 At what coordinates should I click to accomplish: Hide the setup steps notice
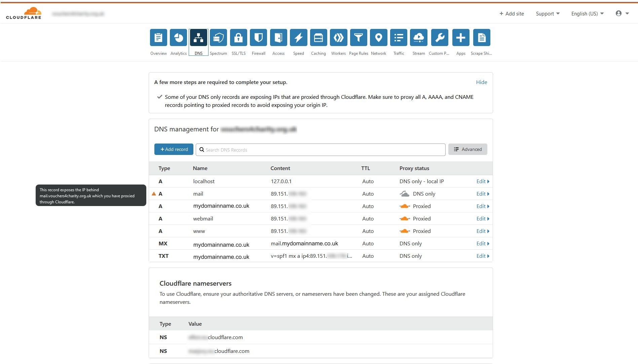pos(481,82)
